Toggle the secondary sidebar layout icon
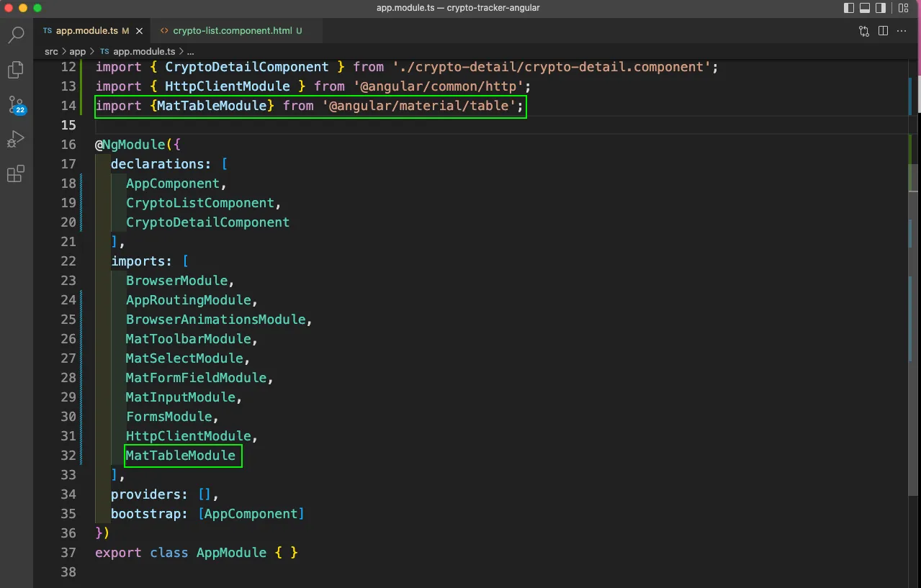This screenshot has width=921, height=588. point(881,8)
